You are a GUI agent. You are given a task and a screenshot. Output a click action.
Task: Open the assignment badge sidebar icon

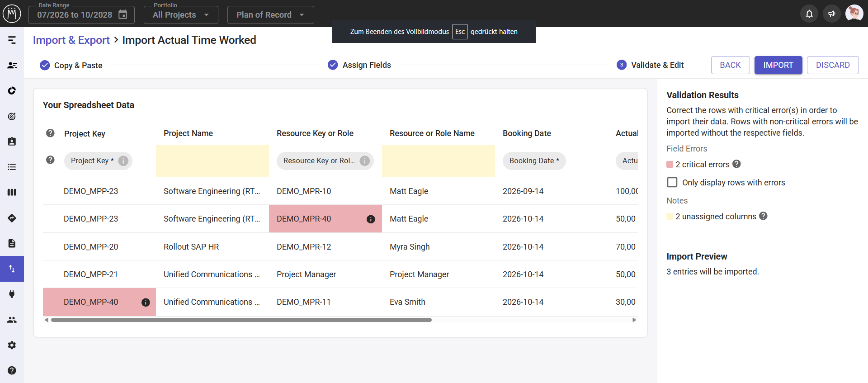pyautogui.click(x=12, y=142)
